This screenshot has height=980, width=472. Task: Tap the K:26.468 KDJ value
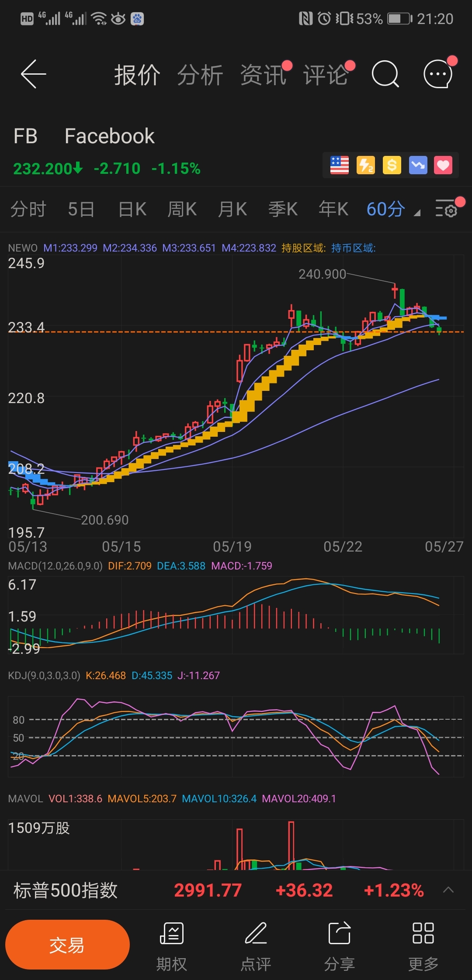pyautogui.click(x=106, y=676)
